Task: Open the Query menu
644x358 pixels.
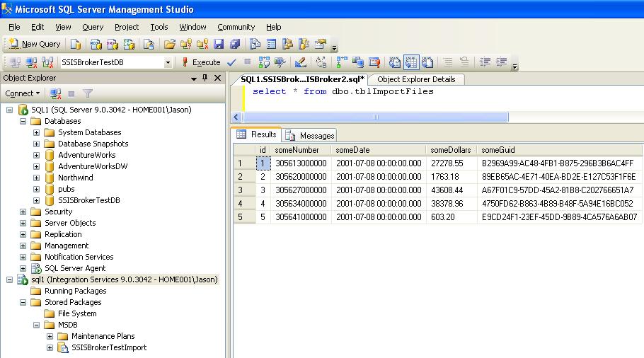Action: [x=93, y=27]
